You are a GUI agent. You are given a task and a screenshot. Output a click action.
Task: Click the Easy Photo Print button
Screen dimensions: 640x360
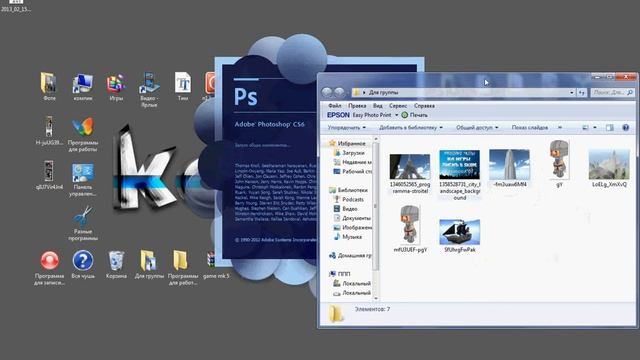click(372, 116)
